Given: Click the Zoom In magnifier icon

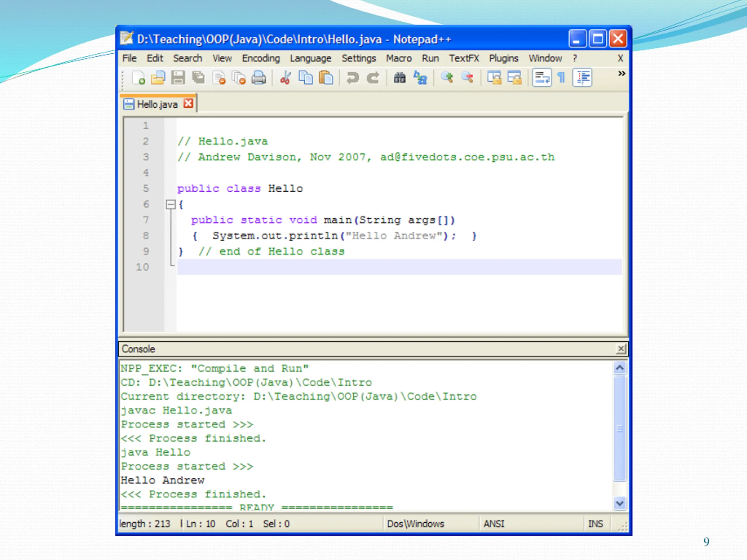Looking at the screenshot, I should click(447, 78).
